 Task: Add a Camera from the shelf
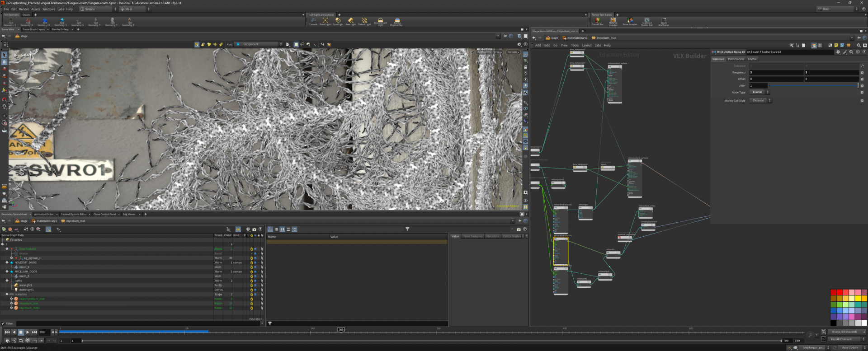pos(313,21)
